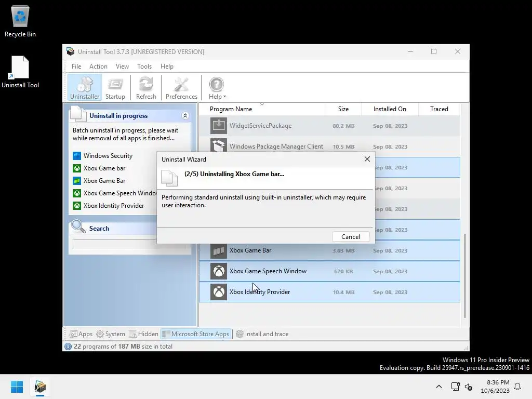Image resolution: width=532 pixels, height=399 pixels.
Task: Open the taskbar clock and date
Action: pos(495,387)
